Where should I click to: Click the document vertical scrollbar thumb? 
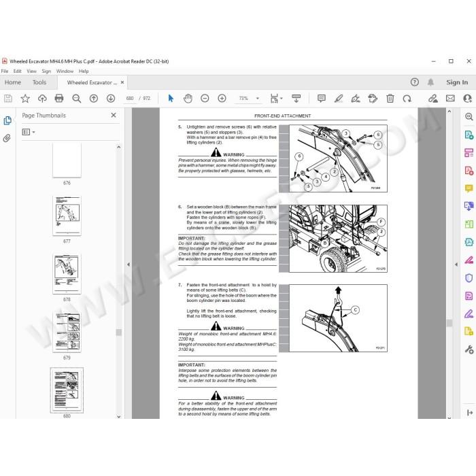point(449,323)
